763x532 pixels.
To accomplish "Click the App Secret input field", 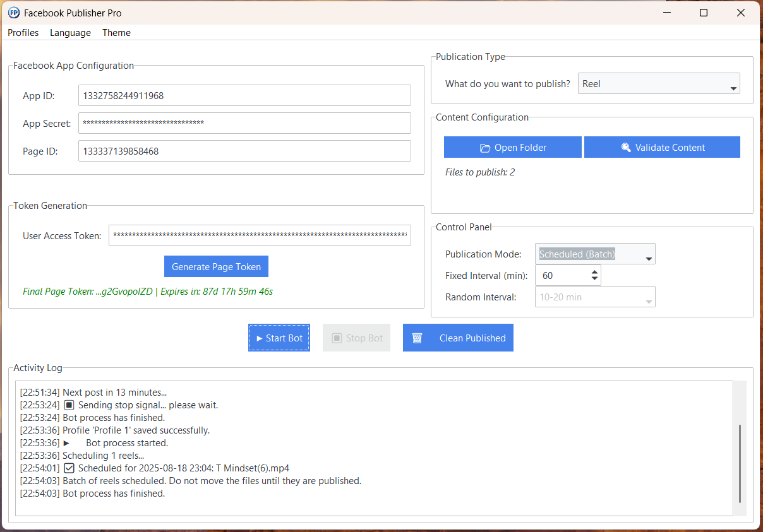I will click(x=244, y=123).
